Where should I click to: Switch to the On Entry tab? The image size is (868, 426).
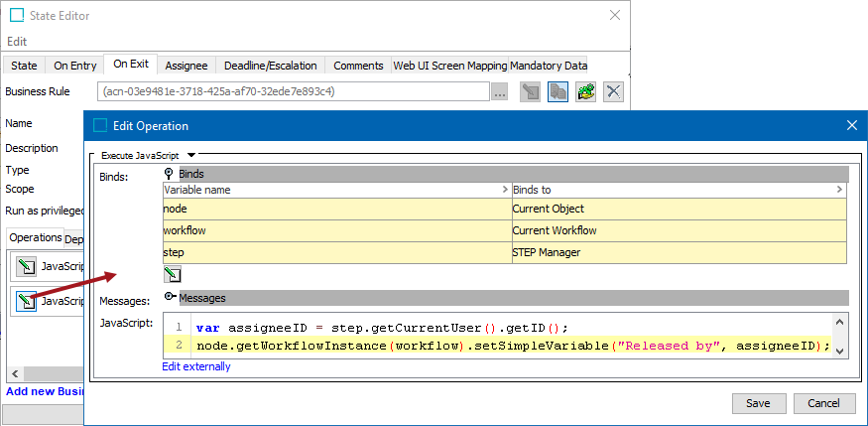click(x=74, y=66)
